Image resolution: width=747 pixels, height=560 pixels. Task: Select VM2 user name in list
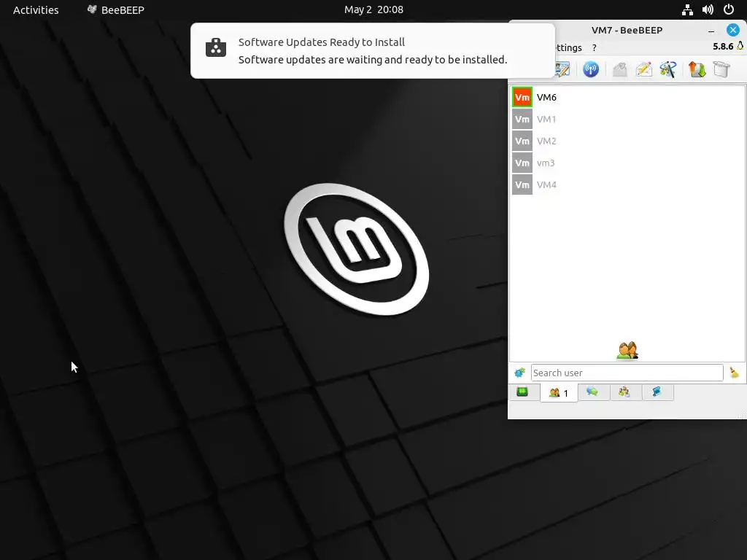pyautogui.click(x=546, y=141)
